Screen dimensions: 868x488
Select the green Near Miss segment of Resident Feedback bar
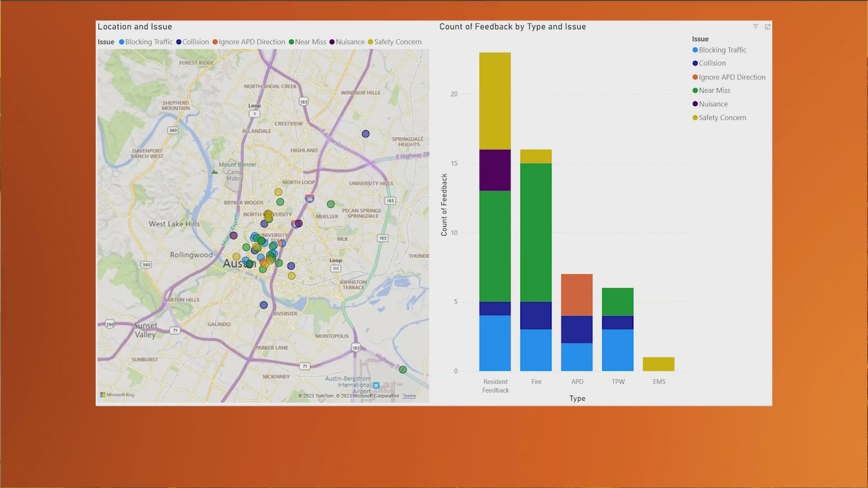(x=495, y=246)
